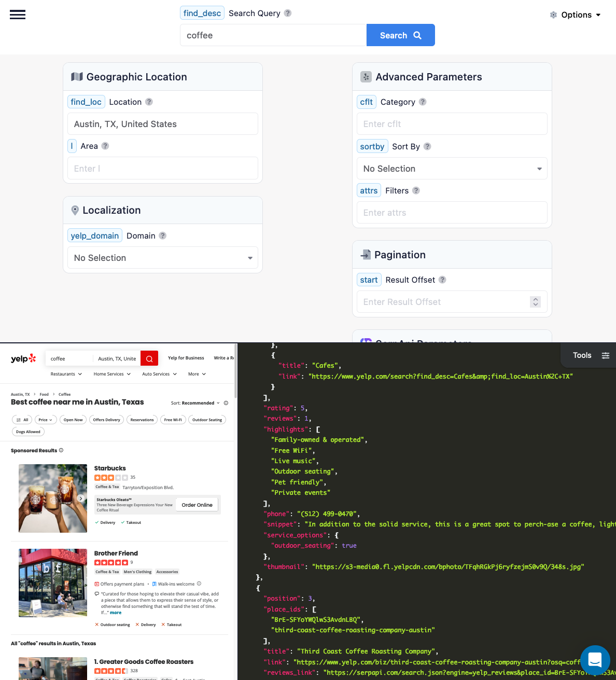Toggle the Outdoor Seating filter
Screen dimensions: 616x680
(207, 420)
